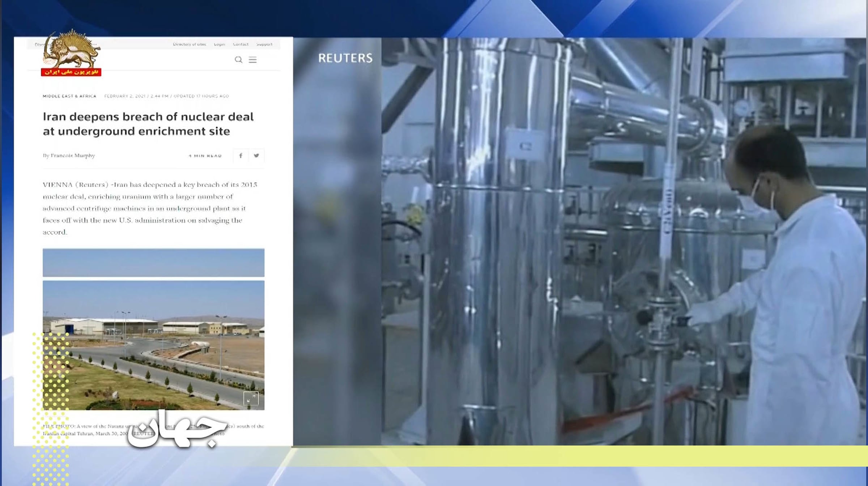The width and height of the screenshot is (868, 486).
Task: Expand the Natanz photo to fullscreen
Action: (x=251, y=398)
